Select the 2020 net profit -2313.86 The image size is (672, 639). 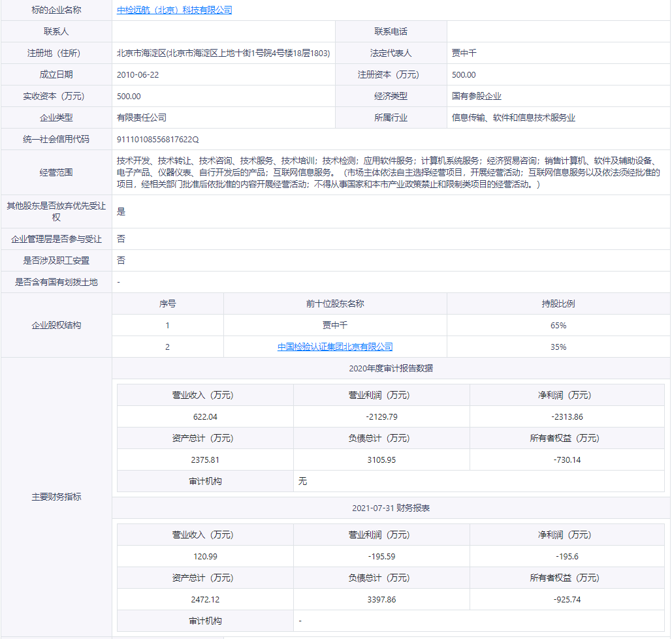pos(567,416)
